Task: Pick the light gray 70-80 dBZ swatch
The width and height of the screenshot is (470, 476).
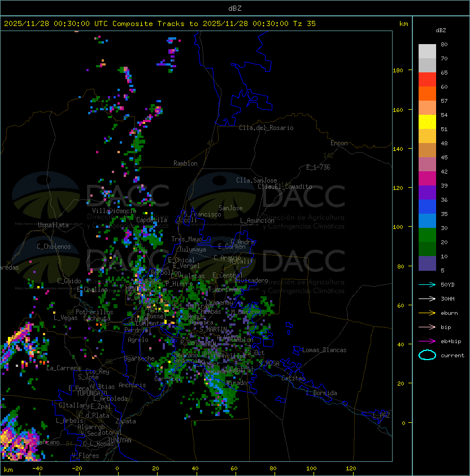Action: point(427,51)
